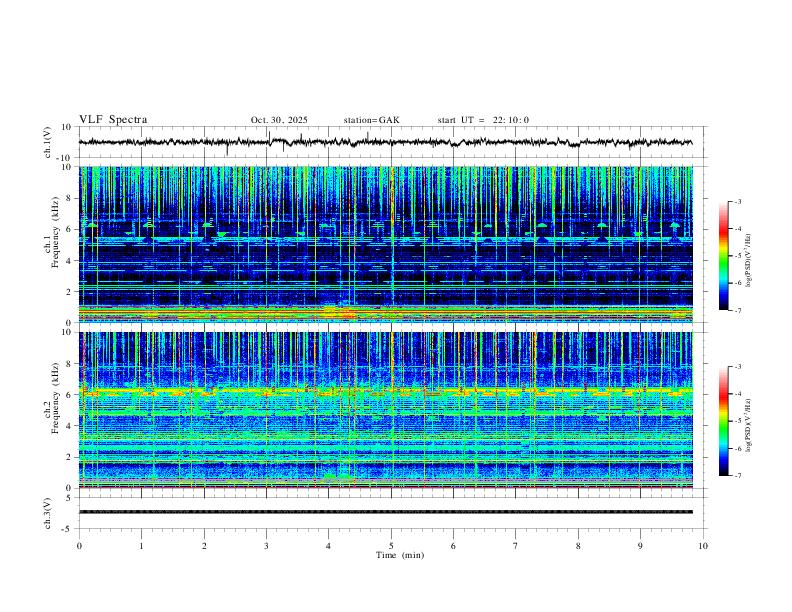Select the date text "Oct. 30, 2025"
This screenshot has height=612, width=792.
279,120
